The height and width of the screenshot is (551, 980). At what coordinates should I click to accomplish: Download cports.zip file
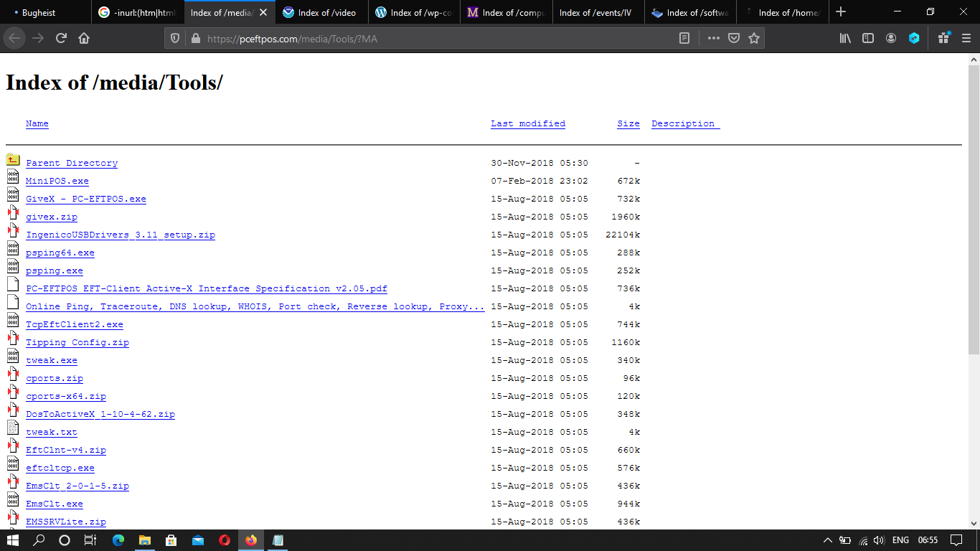pos(55,378)
